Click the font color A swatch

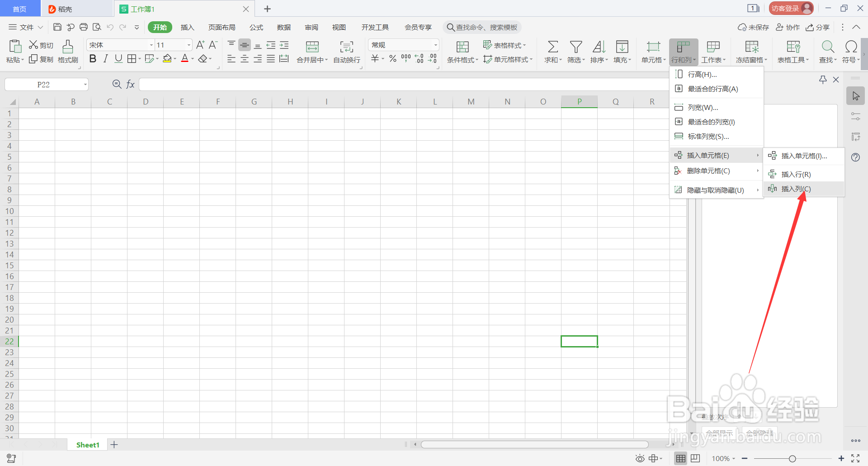click(x=184, y=59)
